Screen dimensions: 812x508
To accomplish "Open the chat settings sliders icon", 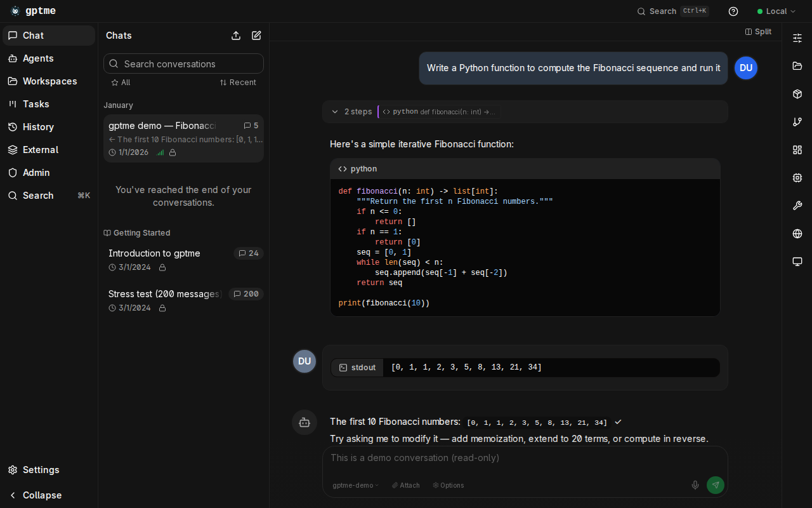I will [797, 38].
